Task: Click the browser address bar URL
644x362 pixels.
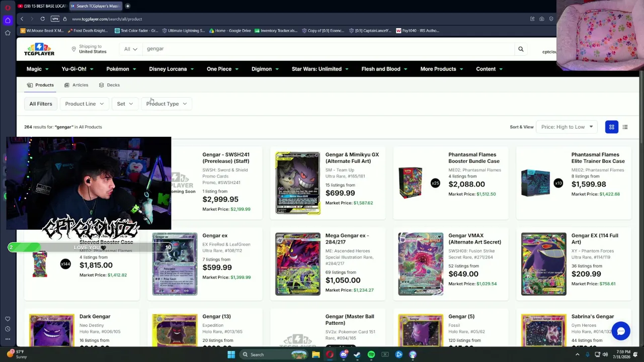Action: coord(107,19)
